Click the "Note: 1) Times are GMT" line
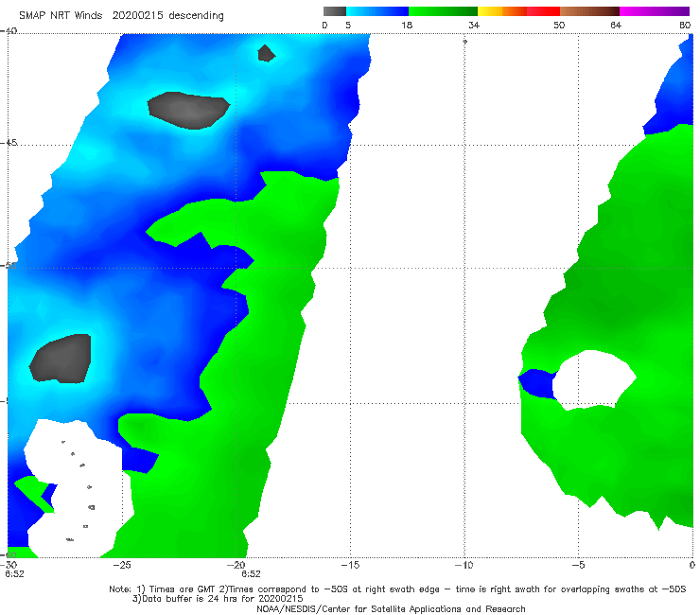Image resolution: width=700 pixels, height=615 pixels. point(397,589)
